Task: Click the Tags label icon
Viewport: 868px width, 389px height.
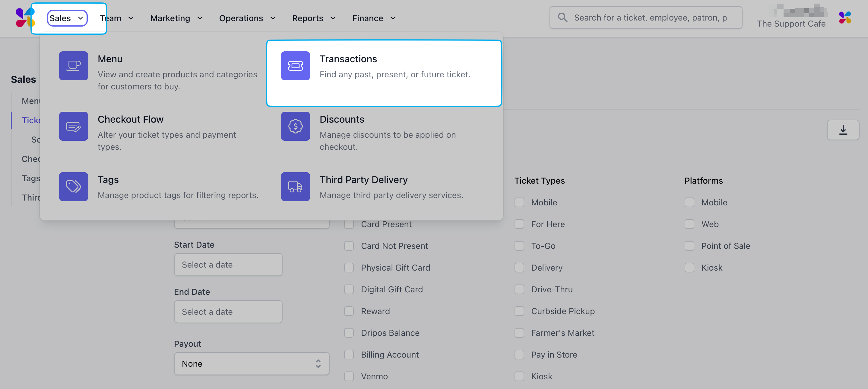Action: pos(74,187)
